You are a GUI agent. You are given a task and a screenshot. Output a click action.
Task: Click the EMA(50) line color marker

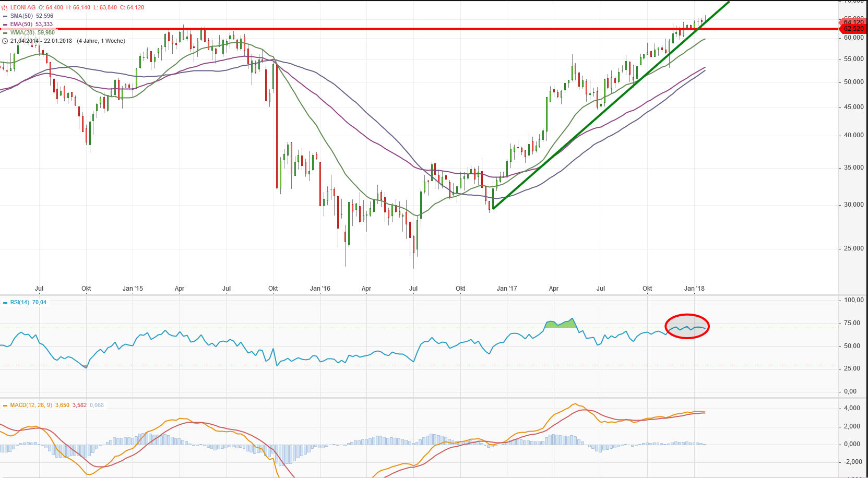[x=5, y=25]
